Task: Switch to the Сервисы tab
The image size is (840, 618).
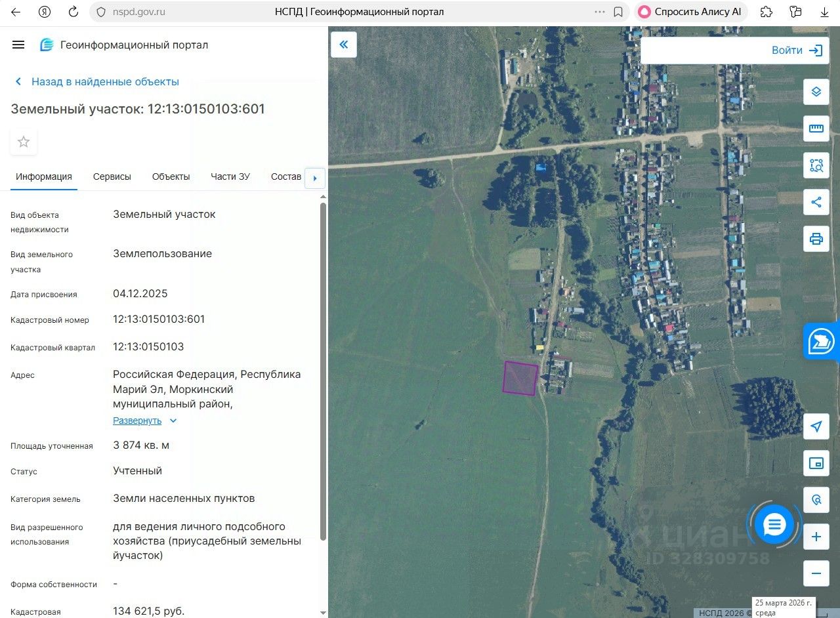Action: tap(112, 176)
